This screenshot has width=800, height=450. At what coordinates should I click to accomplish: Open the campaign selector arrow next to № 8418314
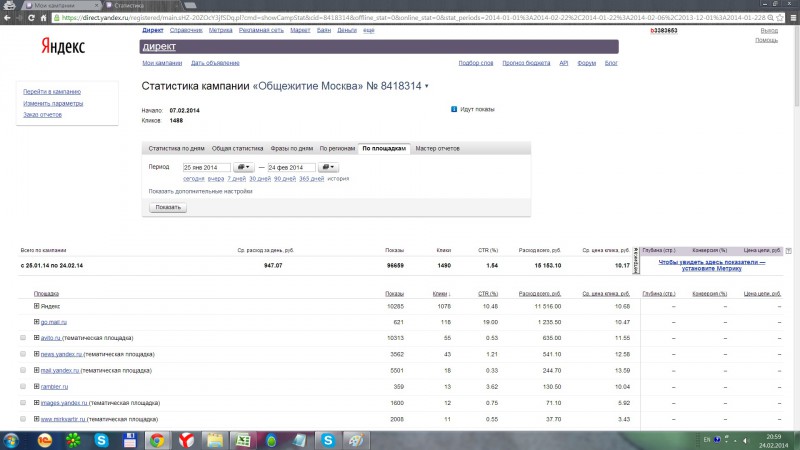pos(427,86)
